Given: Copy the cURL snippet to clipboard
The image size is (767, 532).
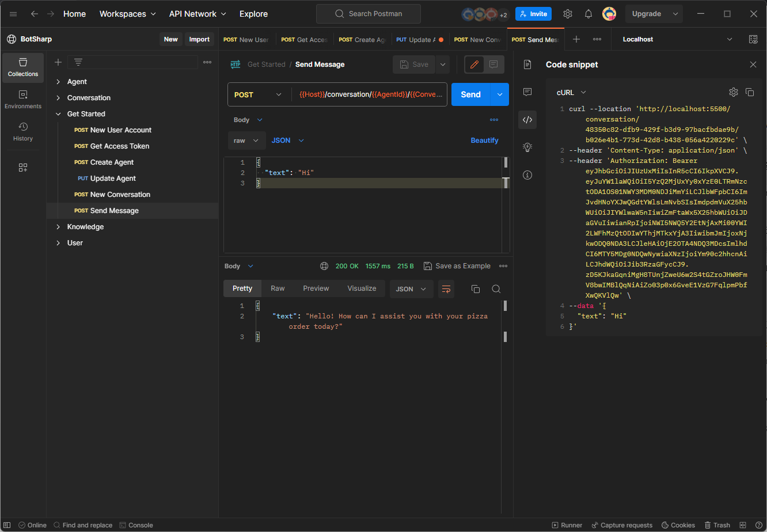Looking at the screenshot, I should click(x=750, y=92).
